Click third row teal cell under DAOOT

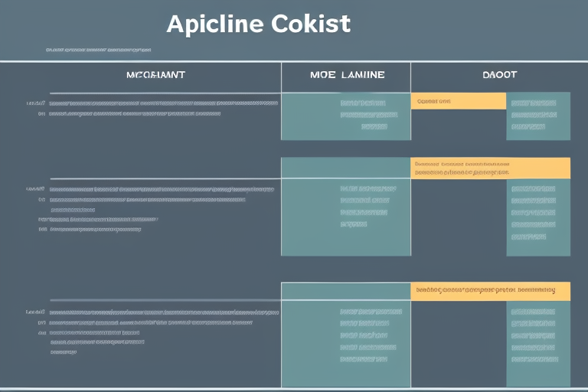tap(537, 343)
